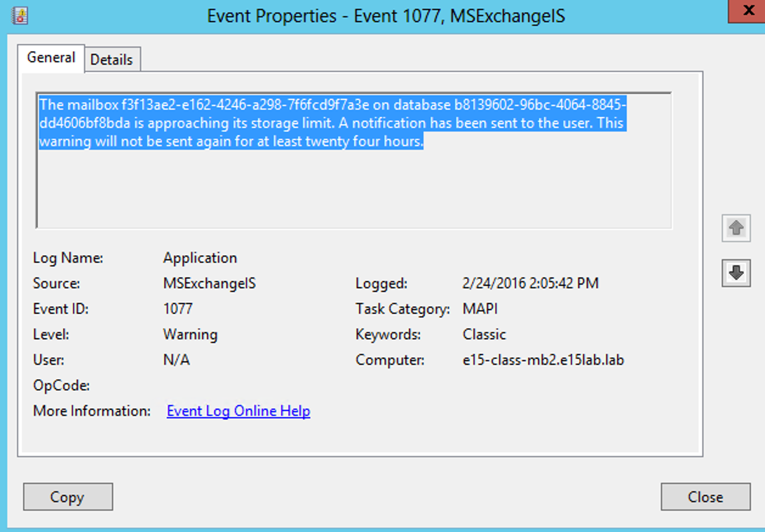This screenshot has width=765, height=532.
Task: Click the Classic keywords value
Action: click(484, 334)
